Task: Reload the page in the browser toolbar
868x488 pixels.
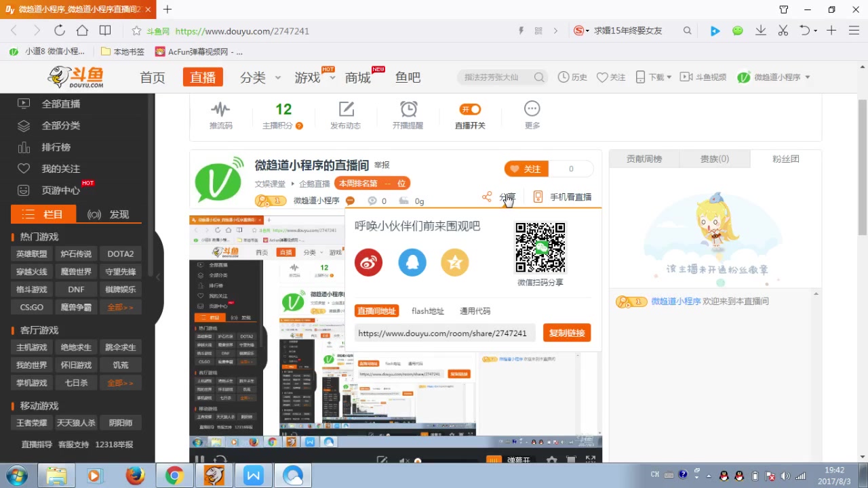Action: point(60,30)
